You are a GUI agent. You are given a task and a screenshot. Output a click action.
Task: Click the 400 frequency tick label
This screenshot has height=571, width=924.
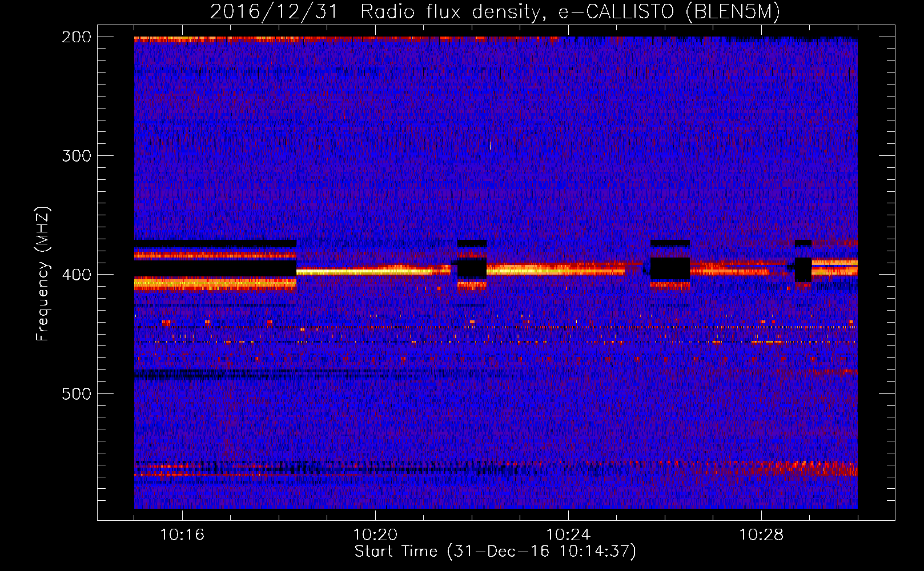pos(77,275)
